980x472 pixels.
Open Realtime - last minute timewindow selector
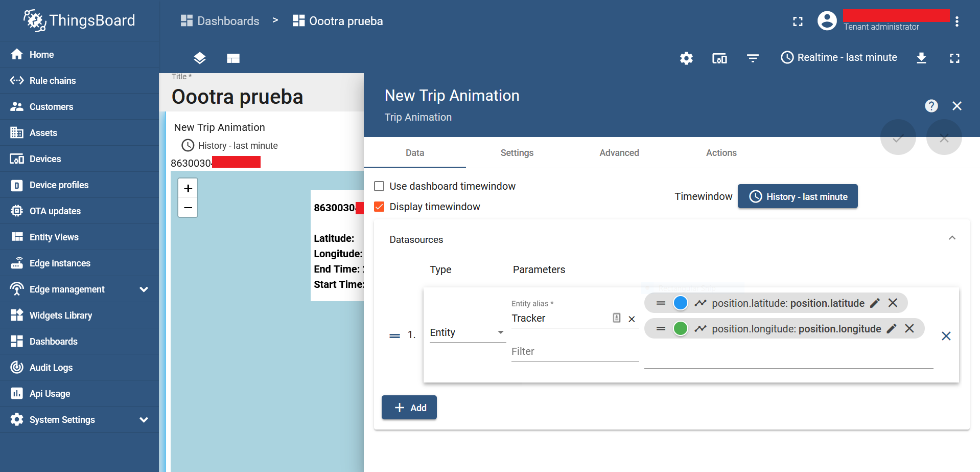pyautogui.click(x=839, y=57)
